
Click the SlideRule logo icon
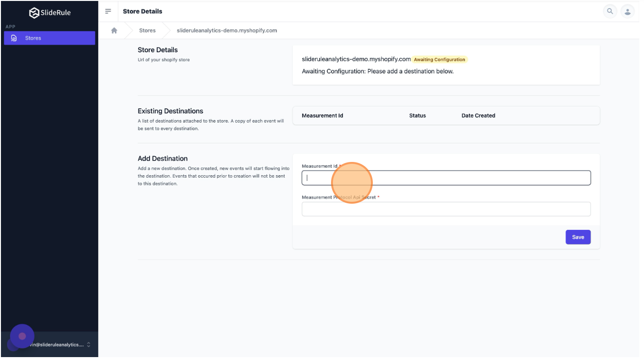click(34, 13)
